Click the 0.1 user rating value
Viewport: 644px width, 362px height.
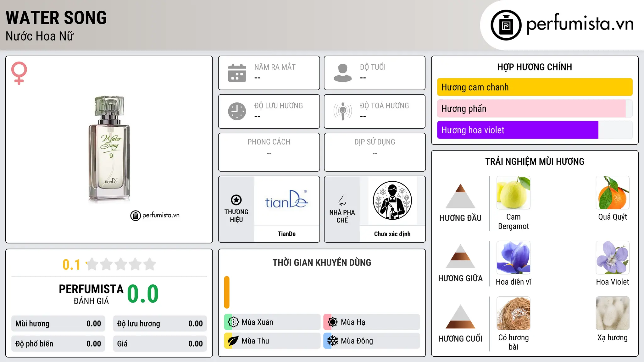[71, 265]
